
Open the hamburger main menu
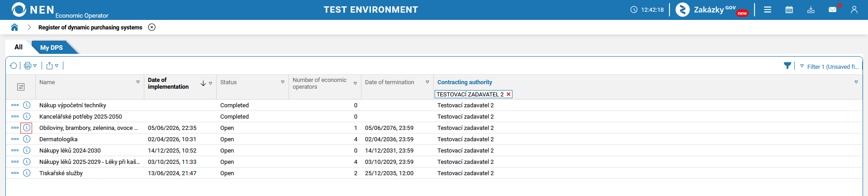(x=768, y=10)
